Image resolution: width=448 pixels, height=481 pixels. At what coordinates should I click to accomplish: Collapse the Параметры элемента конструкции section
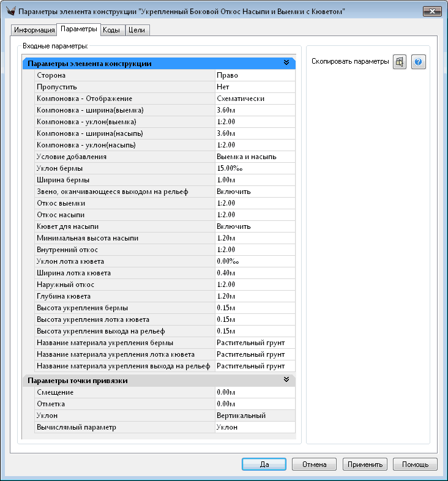(286, 63)
